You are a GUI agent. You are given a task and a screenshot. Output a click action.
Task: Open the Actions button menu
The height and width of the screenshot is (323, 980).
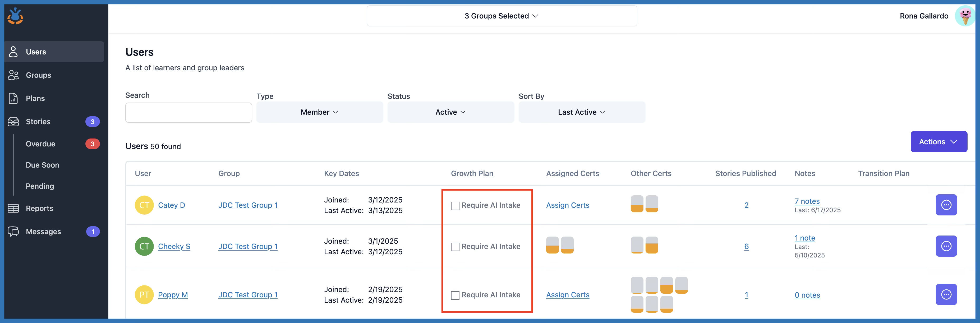(x=938, y=142)
